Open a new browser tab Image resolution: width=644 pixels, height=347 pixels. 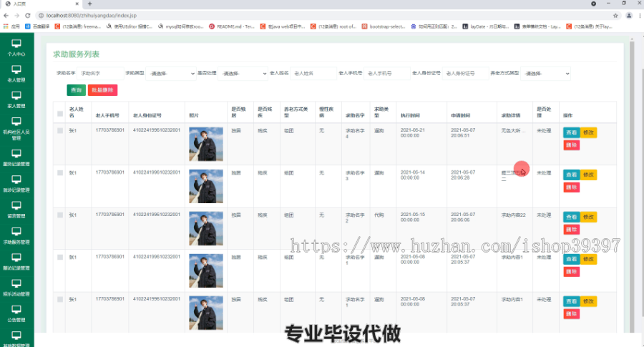pos(89,4)
